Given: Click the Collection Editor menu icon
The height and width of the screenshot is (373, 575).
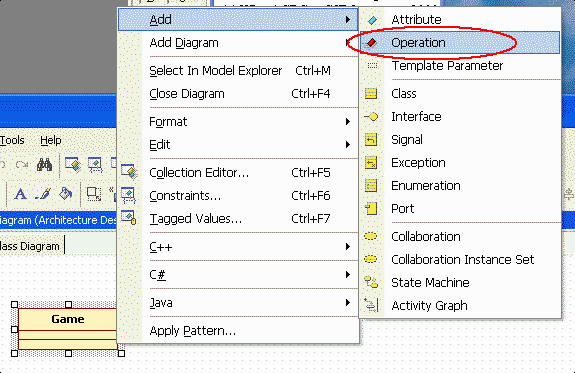Looking at the screenshot, I should [x=129, y=172].
